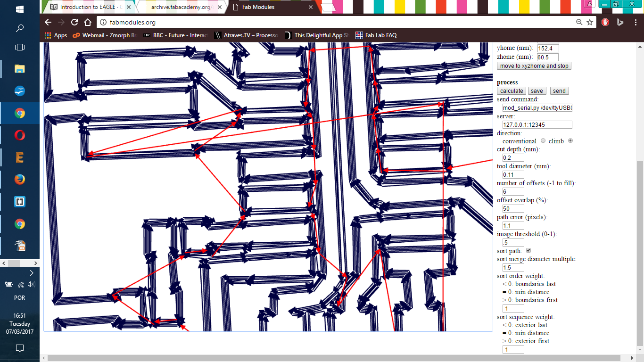This screenshot has width=644, height=362.
Task: Click the taskbar overflow horizontal scrollbar
Action: click(x=20, y=263)
